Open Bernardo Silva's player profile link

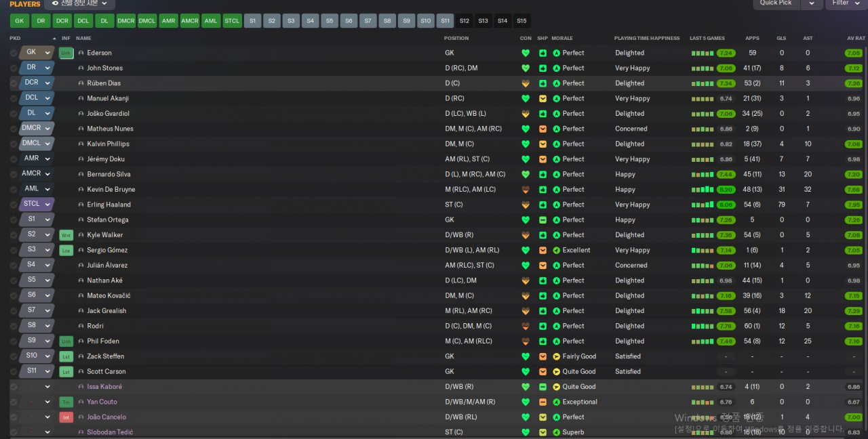[x=108, y=174]
